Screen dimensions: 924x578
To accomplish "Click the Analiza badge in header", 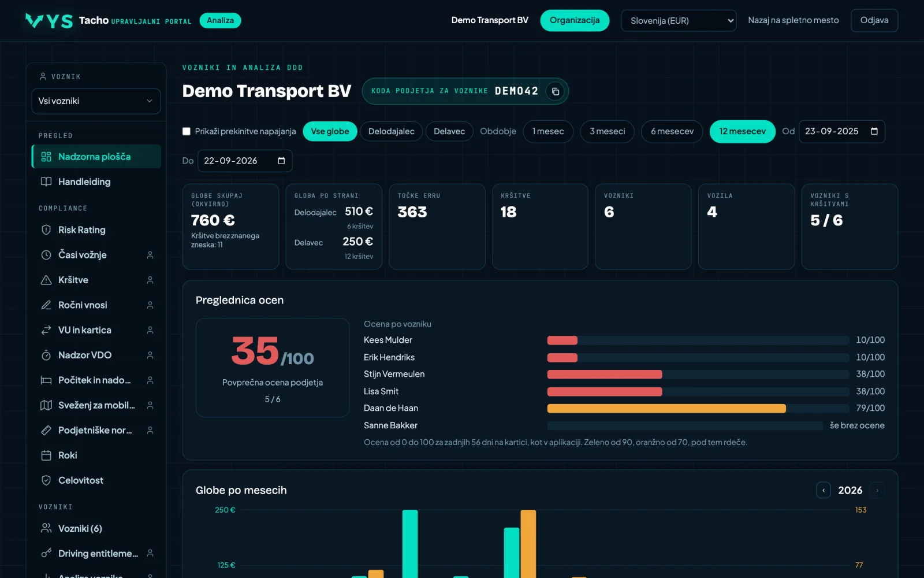I will click(x=220, y=20).
